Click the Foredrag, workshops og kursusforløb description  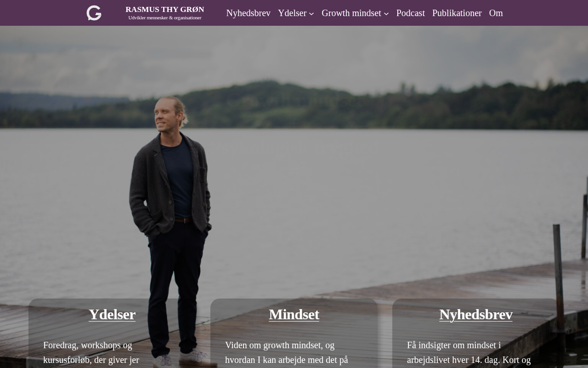click(91, 352)
